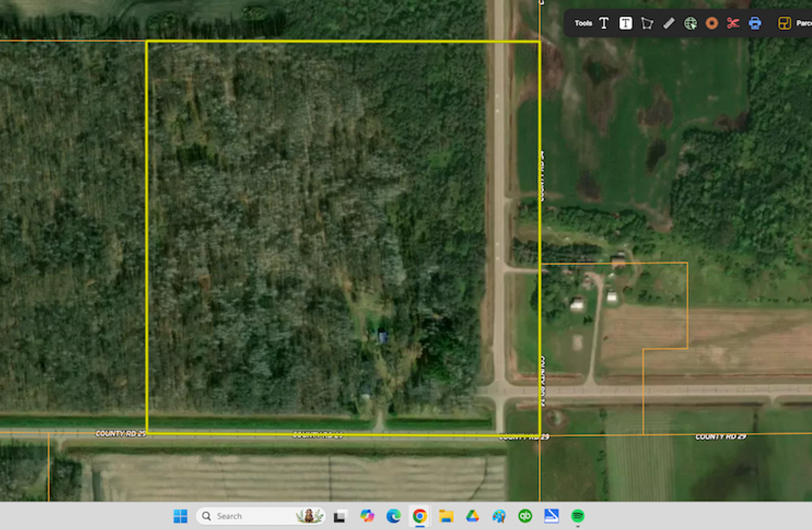
Task: Click the Tools label in toolbar
Action: pyautogui.click(x=583, y=23)
